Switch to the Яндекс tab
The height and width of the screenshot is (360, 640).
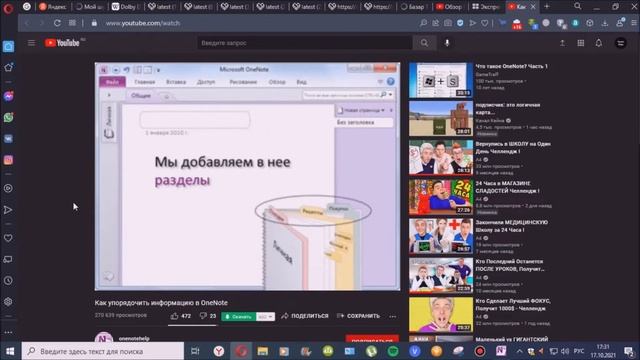(53, 7)
